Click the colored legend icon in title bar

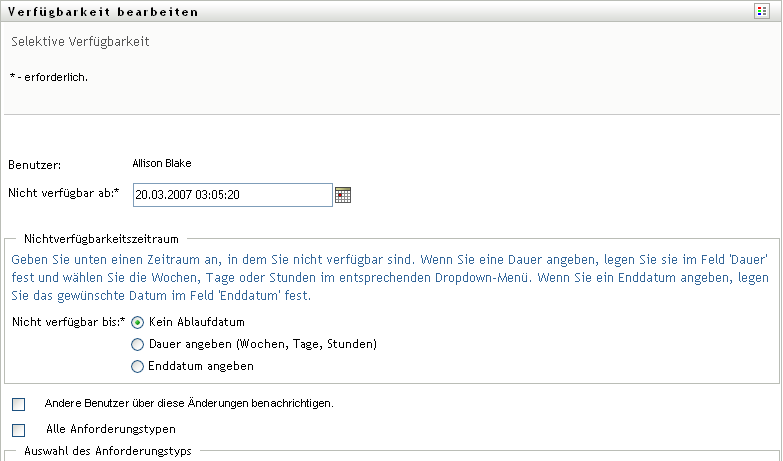tap(774, 11)
